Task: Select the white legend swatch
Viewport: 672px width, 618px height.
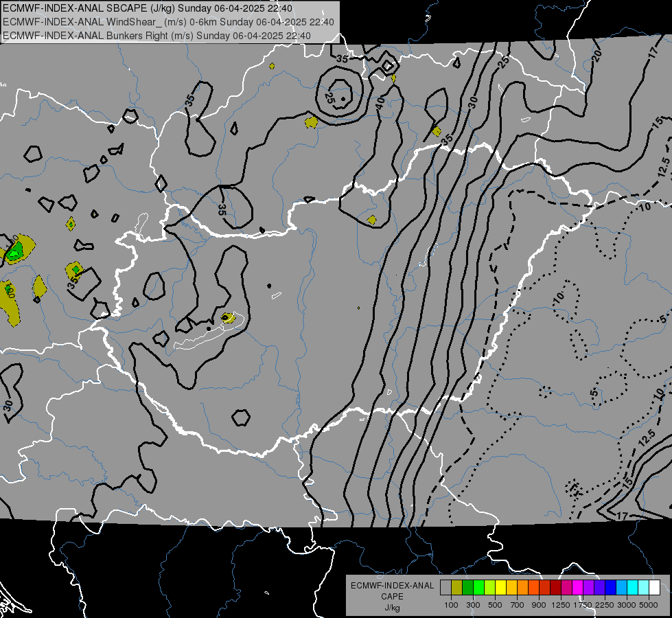Action: (x=654, y=588)
